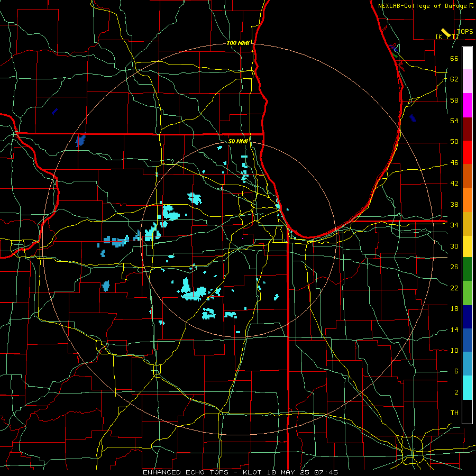This screenshot has height=476, width=476.
Task: Click the legend value "42"
Action: (454, 183)
